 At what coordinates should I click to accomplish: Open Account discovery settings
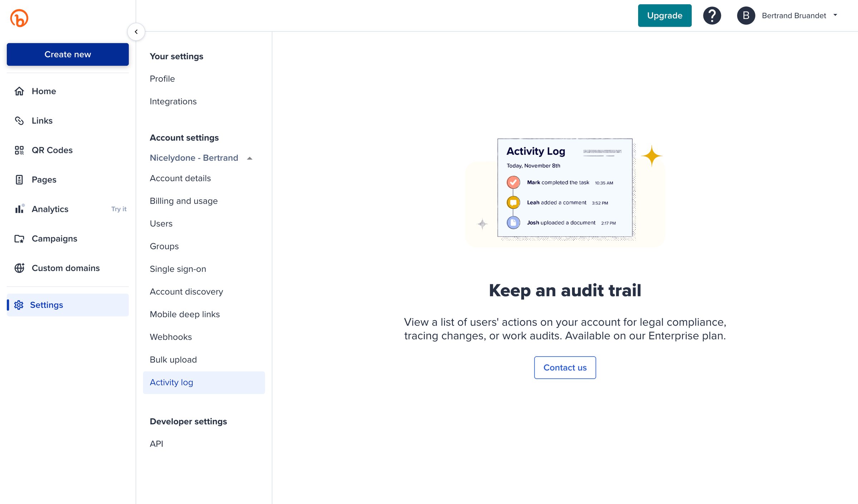(186, 292)
